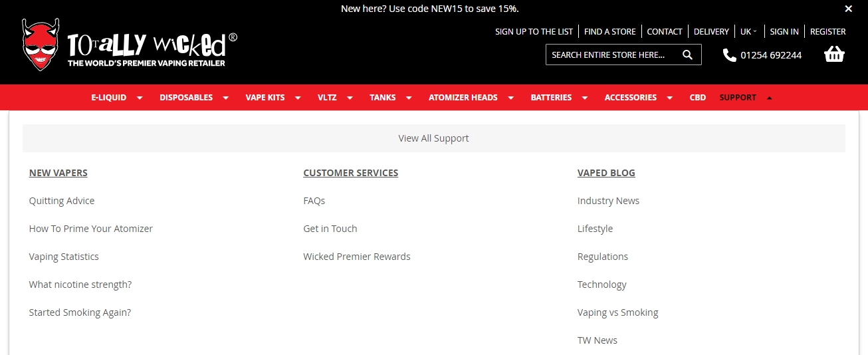Open the TANKS menu item

pos(383,97)
